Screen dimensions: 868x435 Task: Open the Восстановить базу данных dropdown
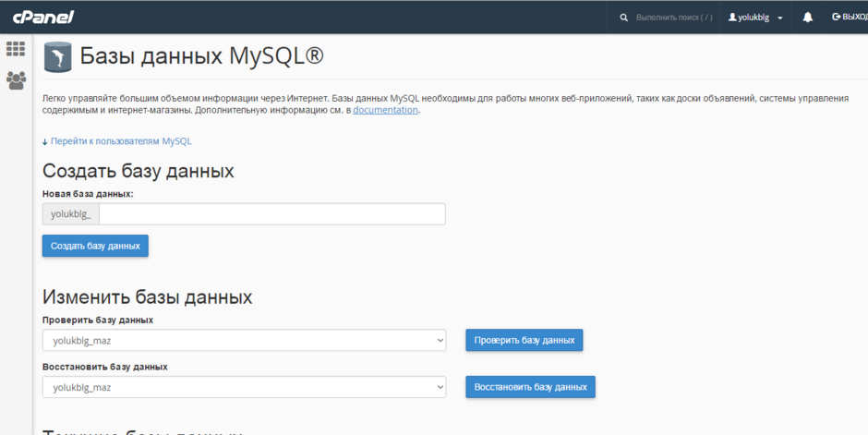click(x=244, y=387)
